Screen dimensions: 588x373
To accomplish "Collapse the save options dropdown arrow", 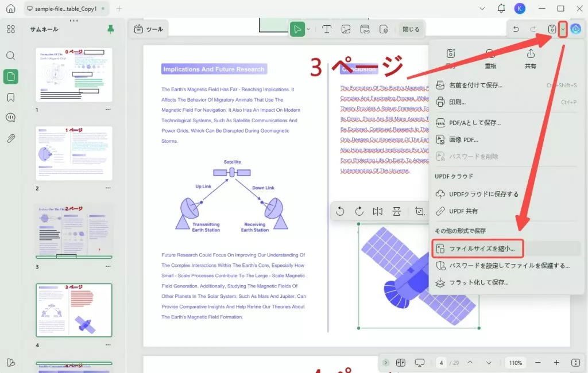I will (x=563, y=29).
